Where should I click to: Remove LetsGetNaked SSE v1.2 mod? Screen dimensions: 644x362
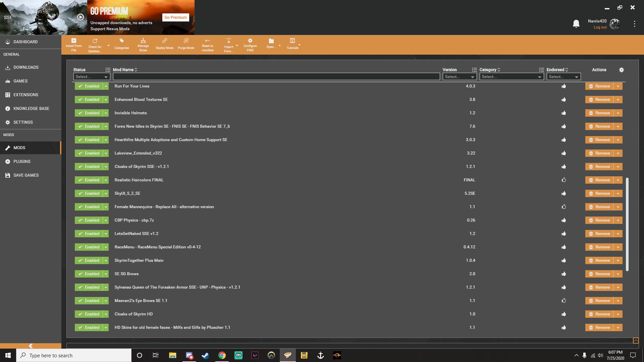point(599,234)
